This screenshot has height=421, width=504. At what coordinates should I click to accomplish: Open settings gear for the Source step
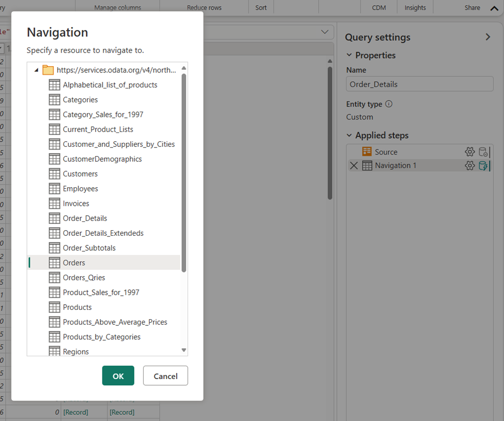[x=469, y=152]
